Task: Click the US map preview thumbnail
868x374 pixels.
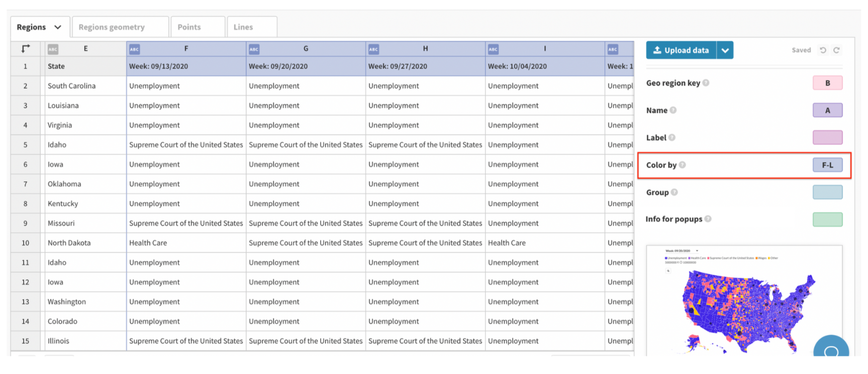Action: click(x=744, y=301)
